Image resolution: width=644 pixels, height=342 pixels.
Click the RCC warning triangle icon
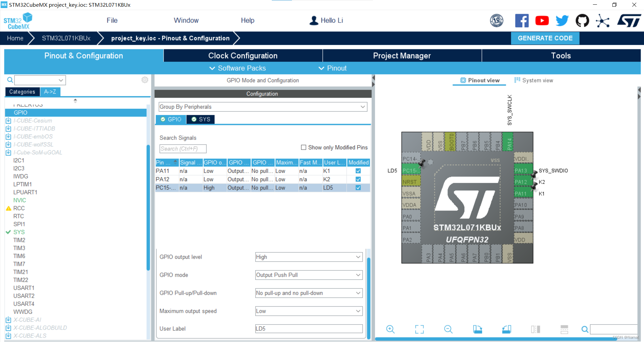[9, 208]
